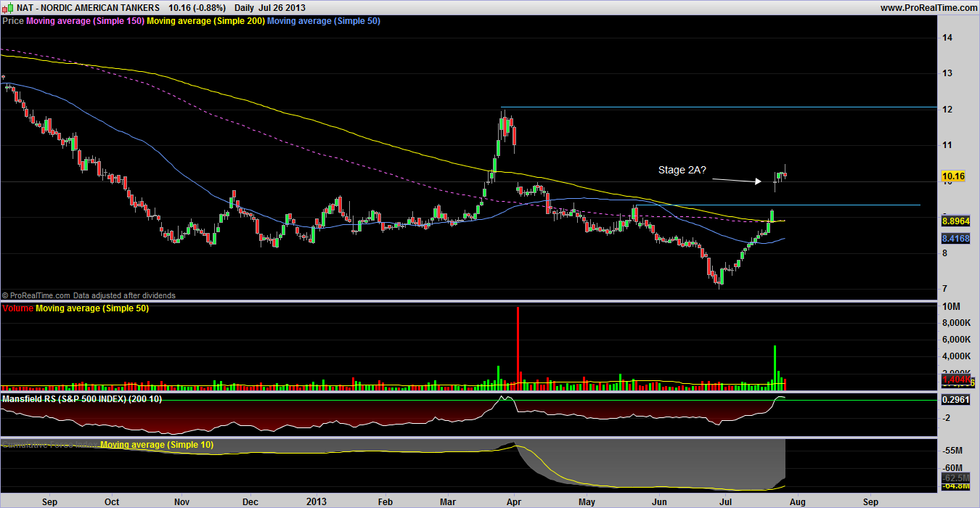Click the 2013 marker on time axis

point(317,501)
